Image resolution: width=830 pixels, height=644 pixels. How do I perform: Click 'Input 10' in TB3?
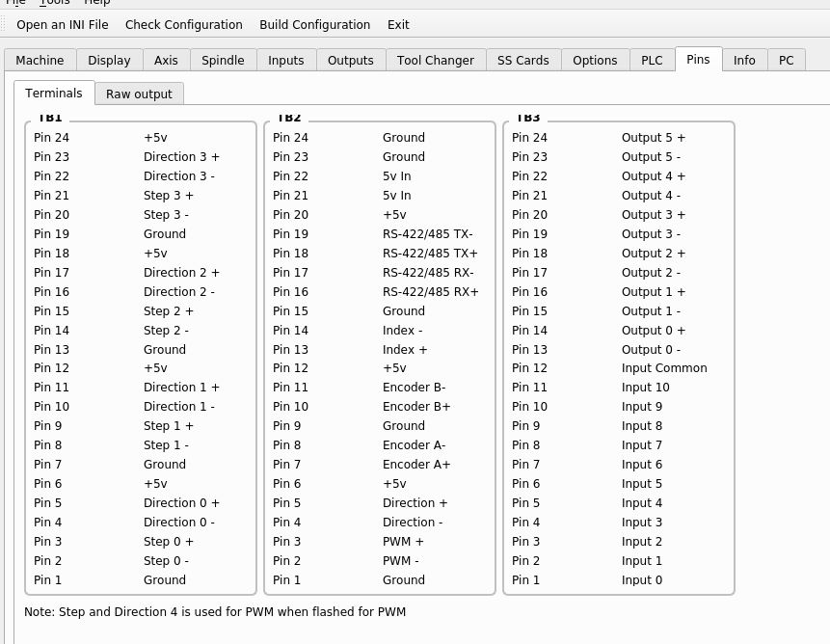click(x=646, y=387)
